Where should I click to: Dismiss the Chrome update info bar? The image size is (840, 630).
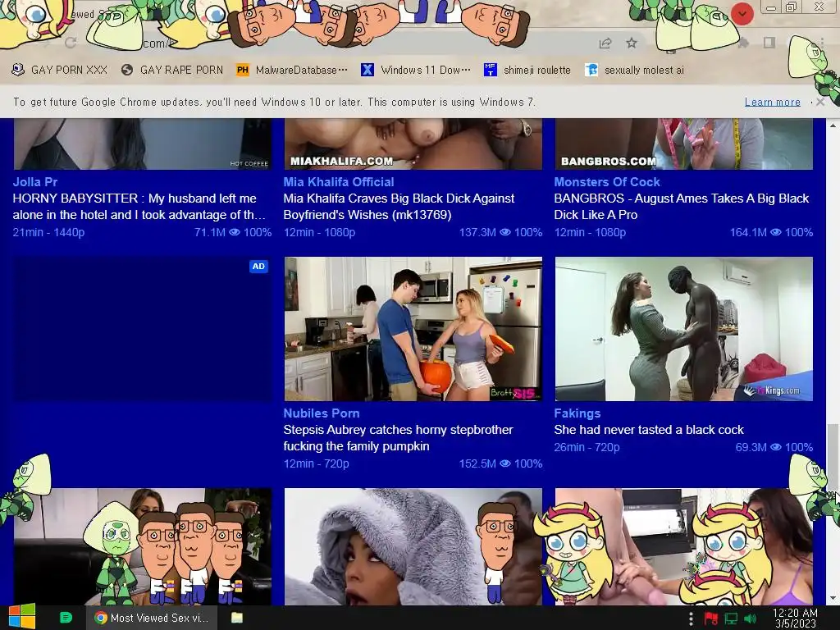tap(820, 102)
